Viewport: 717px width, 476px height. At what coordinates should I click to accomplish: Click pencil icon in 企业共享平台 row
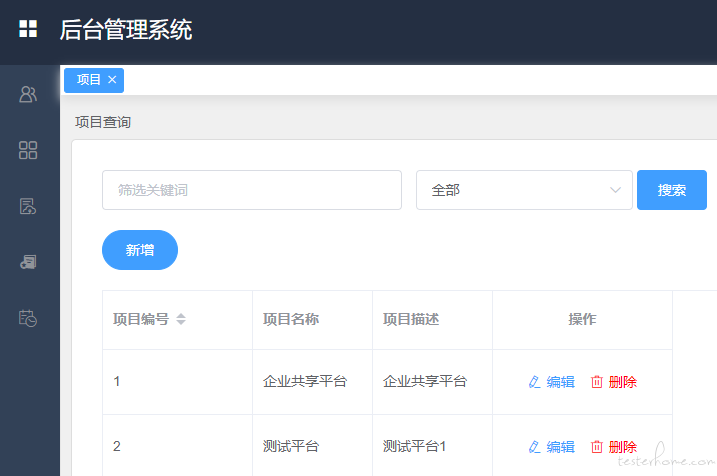pos(535,382)
